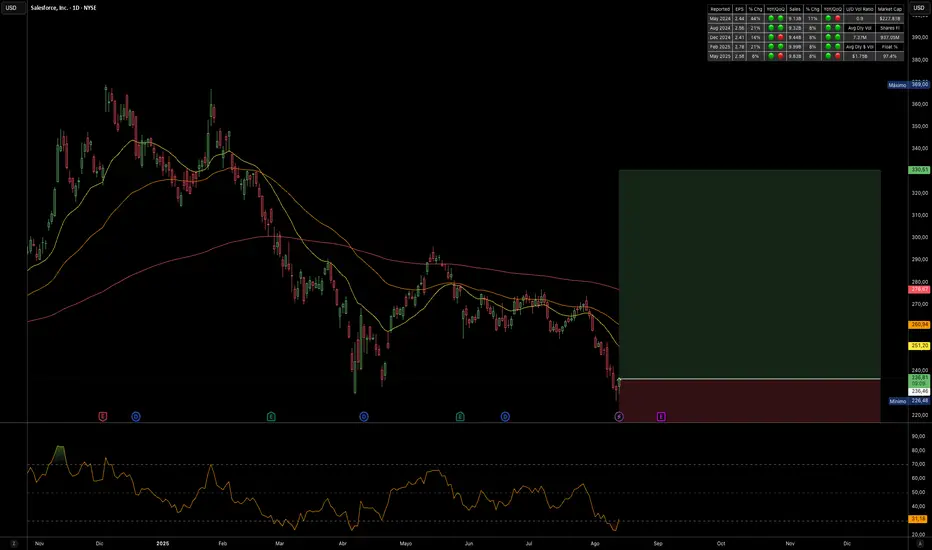Viewport: 932px width, 550px height.
Task: Click the Sep label on time axis
Action: (x=658, y=543)
